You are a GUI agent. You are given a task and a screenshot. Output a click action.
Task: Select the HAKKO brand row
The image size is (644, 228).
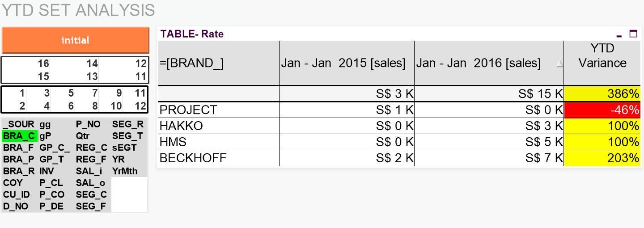click(x=181, y=126)
